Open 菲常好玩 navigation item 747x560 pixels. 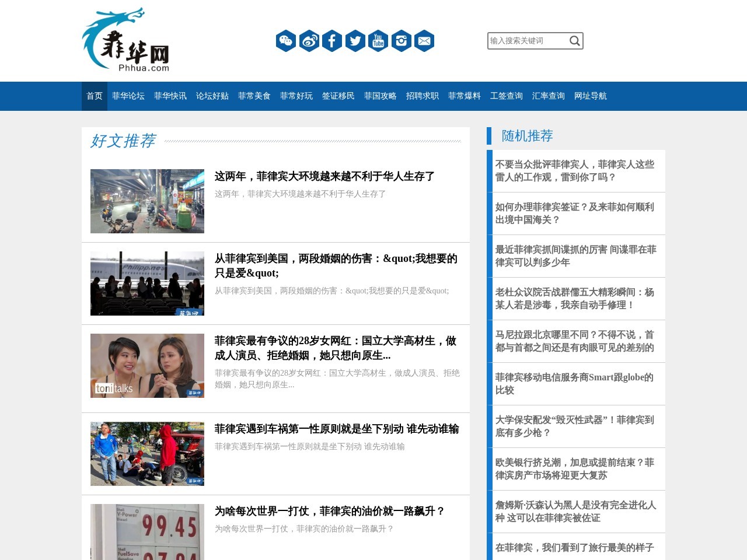pos(296,96)
